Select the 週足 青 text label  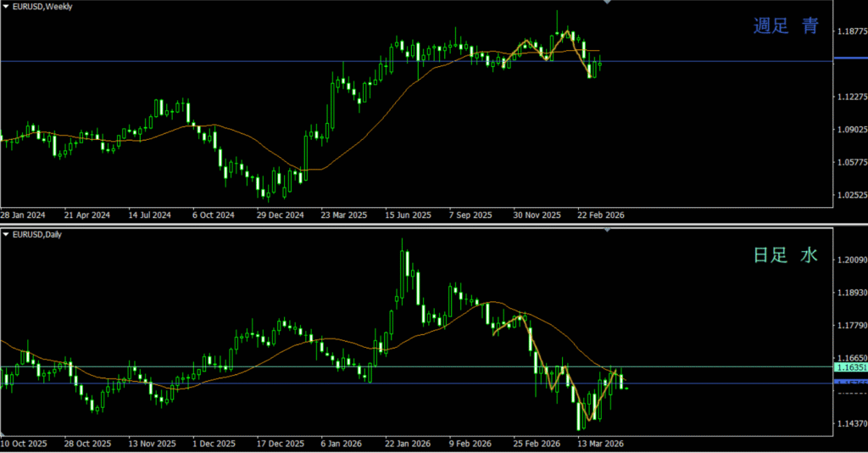(786, 26)
